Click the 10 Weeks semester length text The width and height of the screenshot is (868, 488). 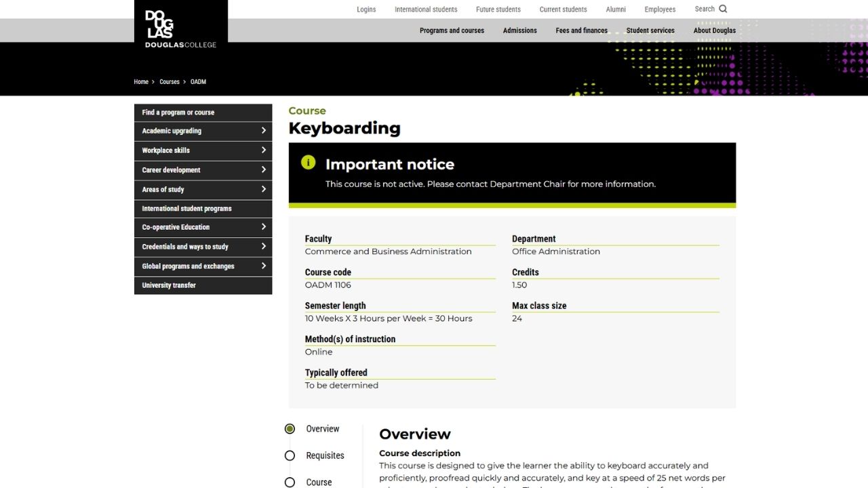click(389, 319)
